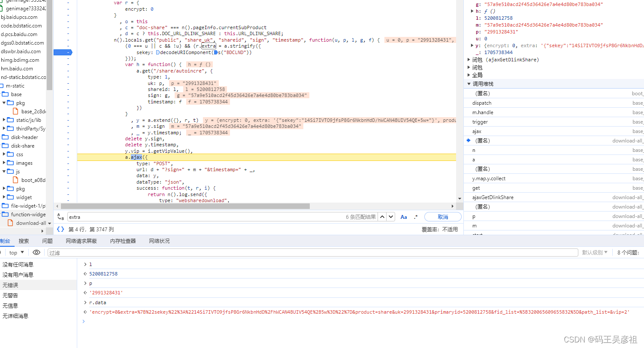Switch to the 搜索 drawer tab

(x=24, y=241)
